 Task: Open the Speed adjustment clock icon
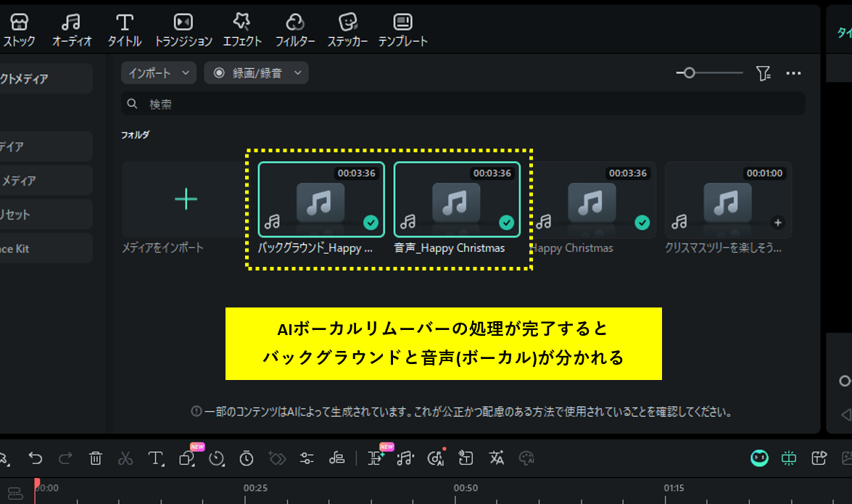click(216, 458)
